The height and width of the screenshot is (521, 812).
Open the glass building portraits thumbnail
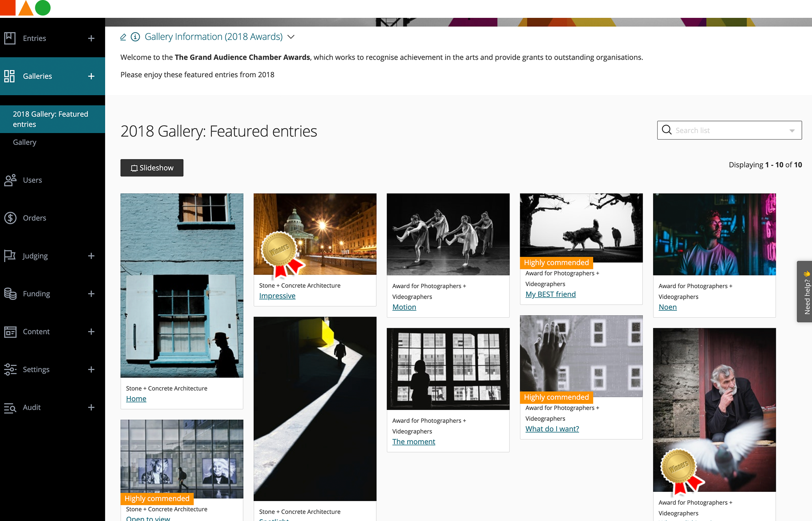click(x=182, y=459)
